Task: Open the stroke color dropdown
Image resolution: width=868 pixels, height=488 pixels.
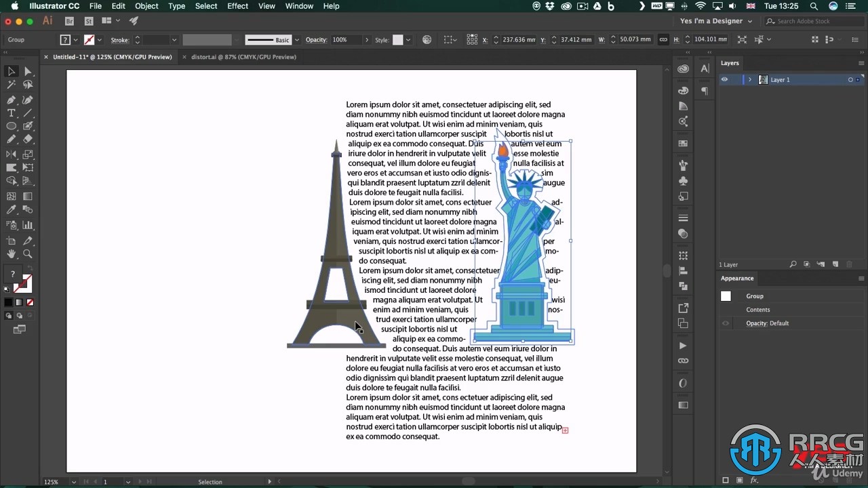Action: tap(99, 40)
